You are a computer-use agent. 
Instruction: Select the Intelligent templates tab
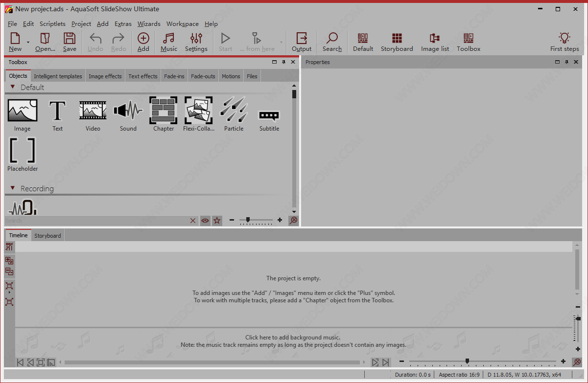(58, 76)
